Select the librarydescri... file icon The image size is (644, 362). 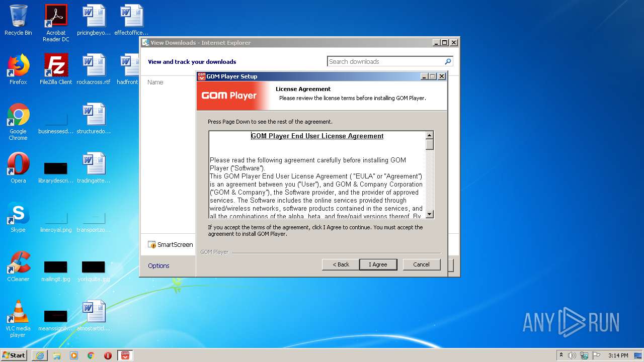tap(56, 171)
